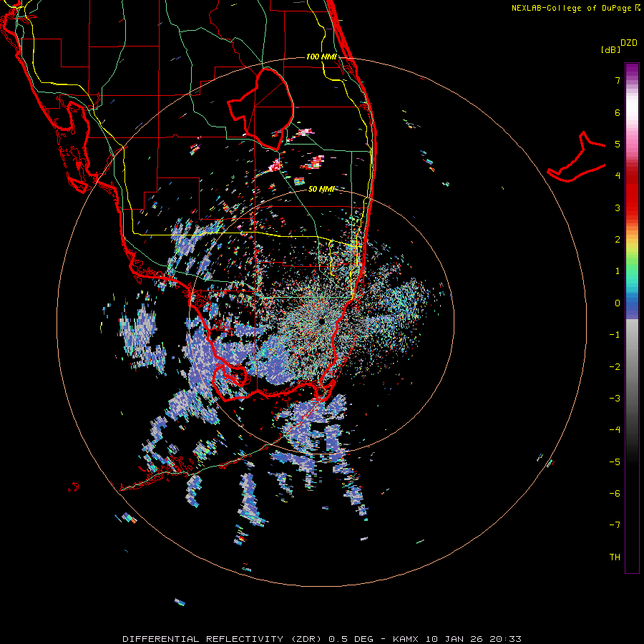
Task: Click the -5 value on the color scale
Action: (x=615, y=462)
